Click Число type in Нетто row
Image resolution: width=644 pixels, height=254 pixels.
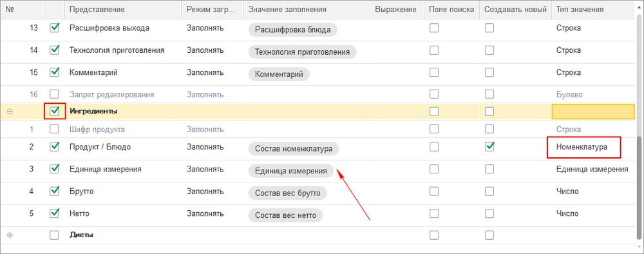pos(567,213)
